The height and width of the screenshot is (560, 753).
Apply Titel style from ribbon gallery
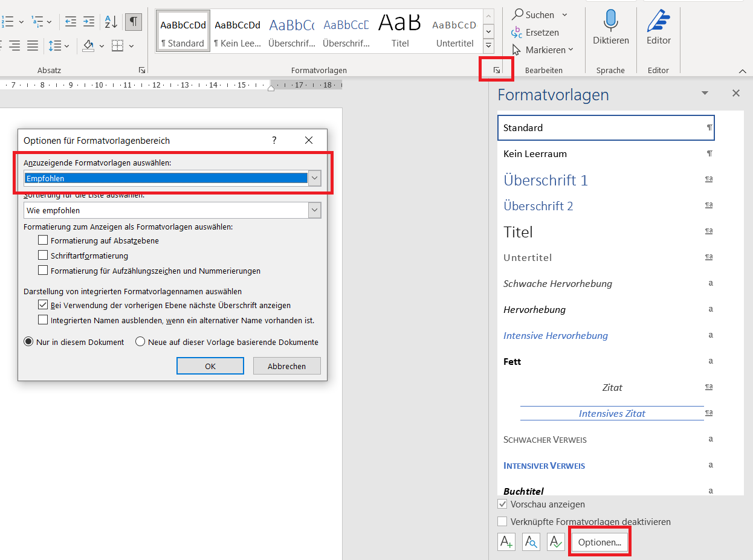click(x=400, y=31)
